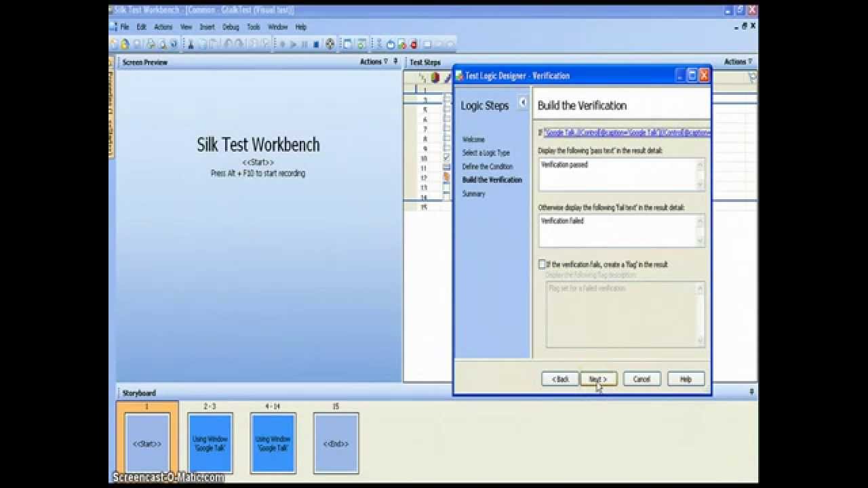Viewport: 868px width, 488px height.
Task: Enable create a flag if verification fails
Action: pyautogui.click(x=542, y=264)
